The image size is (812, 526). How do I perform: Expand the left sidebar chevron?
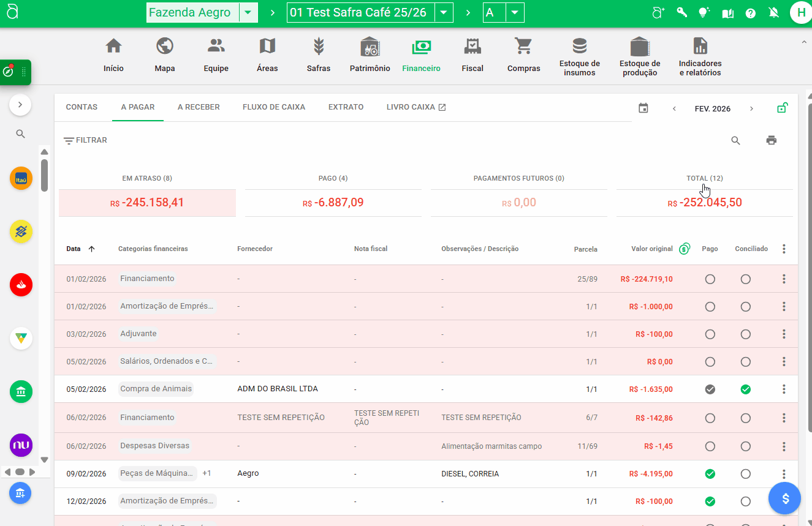click(x=20, y=105)
